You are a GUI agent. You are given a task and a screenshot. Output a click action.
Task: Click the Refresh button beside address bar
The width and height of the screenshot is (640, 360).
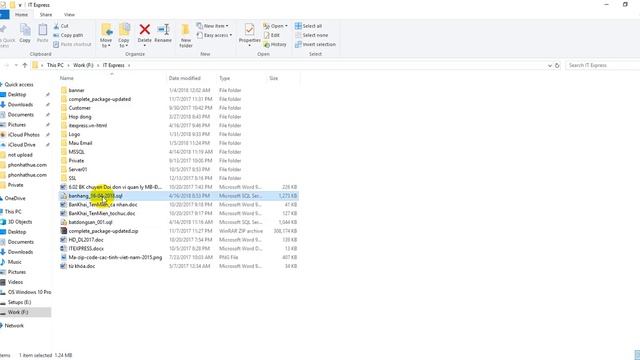point(557,65)
